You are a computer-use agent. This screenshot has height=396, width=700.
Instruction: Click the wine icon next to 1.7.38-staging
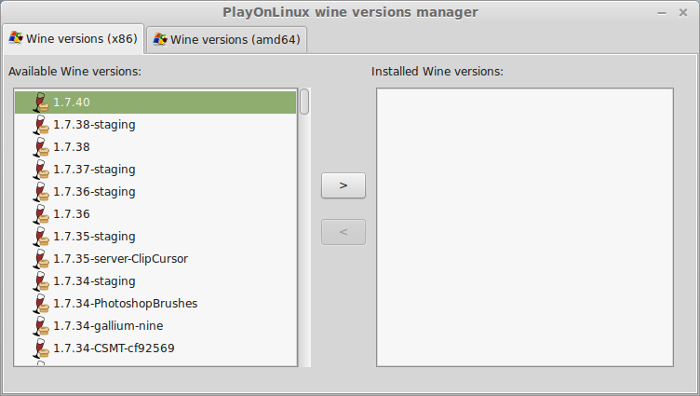(x=41, y=125)
